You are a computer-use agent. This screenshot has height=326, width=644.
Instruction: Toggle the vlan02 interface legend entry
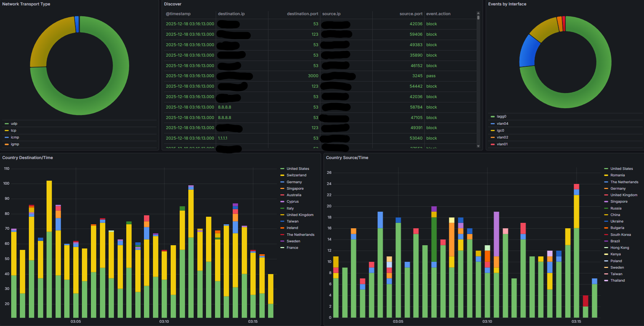coord(503,137)
